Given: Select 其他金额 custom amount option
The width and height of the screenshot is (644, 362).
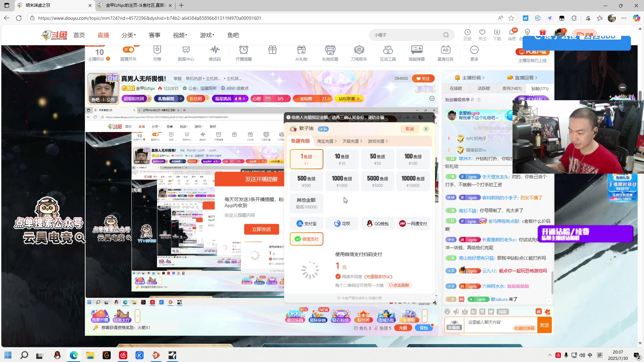Looking at the screenshot, I should point(306,203).
